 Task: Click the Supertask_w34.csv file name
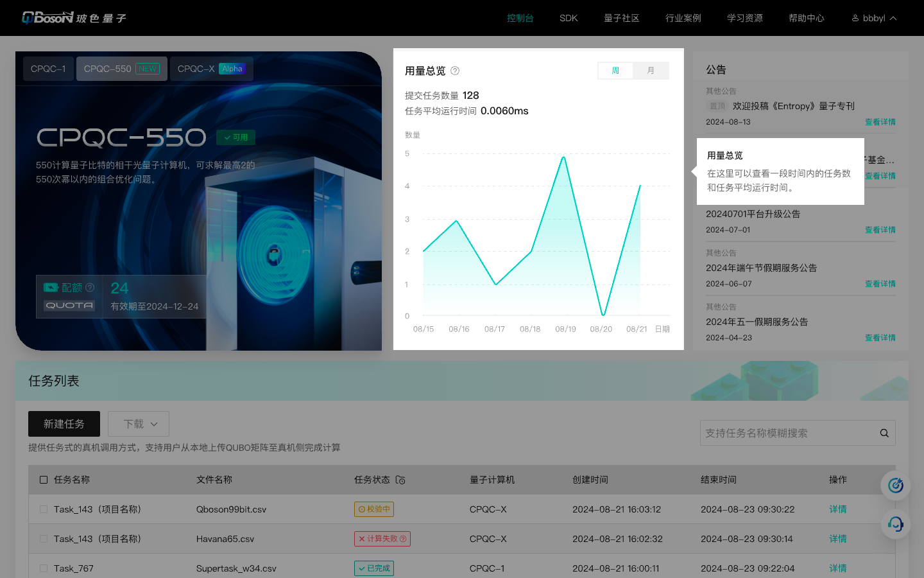236,568
